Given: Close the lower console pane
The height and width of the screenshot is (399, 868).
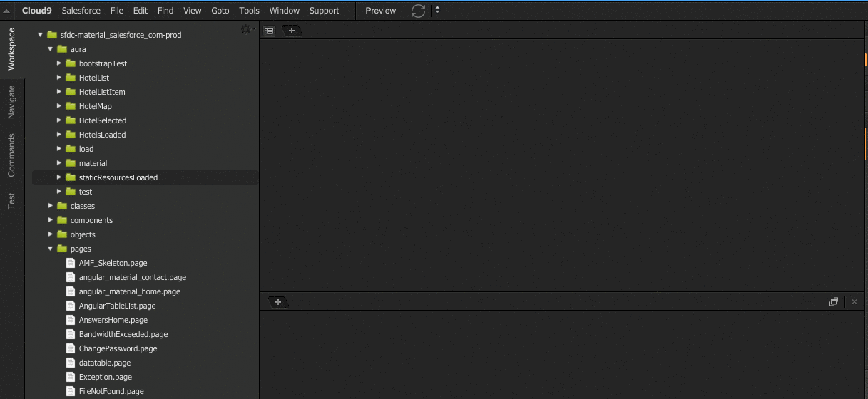Looking at the screenshot, I should (x=854, y=302).
